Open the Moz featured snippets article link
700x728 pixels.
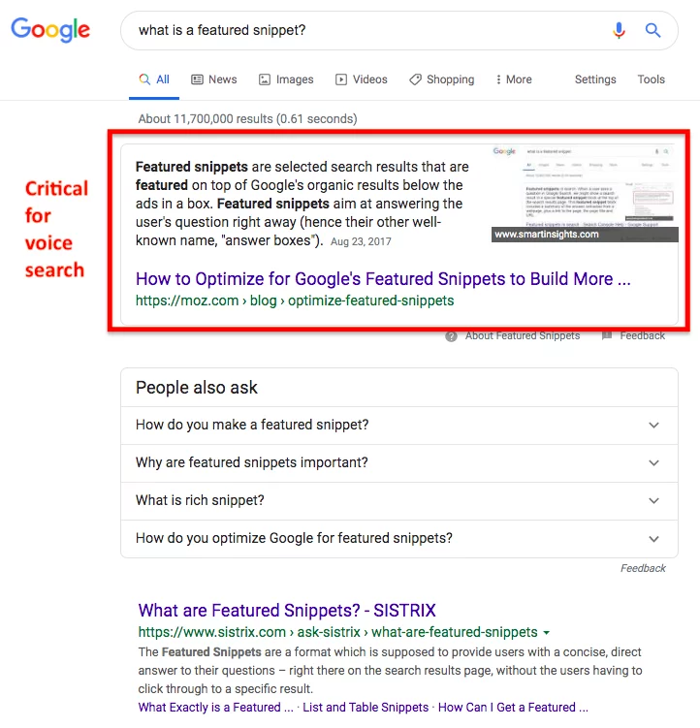[x=383, y=279]
